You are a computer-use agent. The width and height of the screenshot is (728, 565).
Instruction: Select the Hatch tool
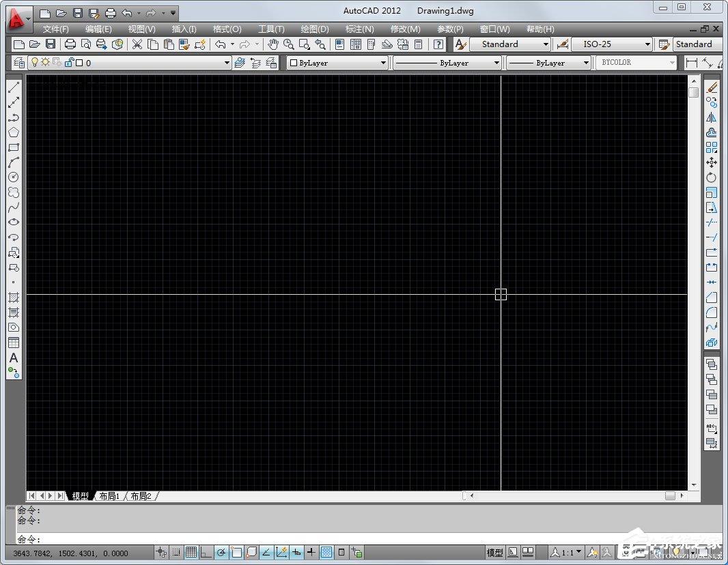click(14, 298)
